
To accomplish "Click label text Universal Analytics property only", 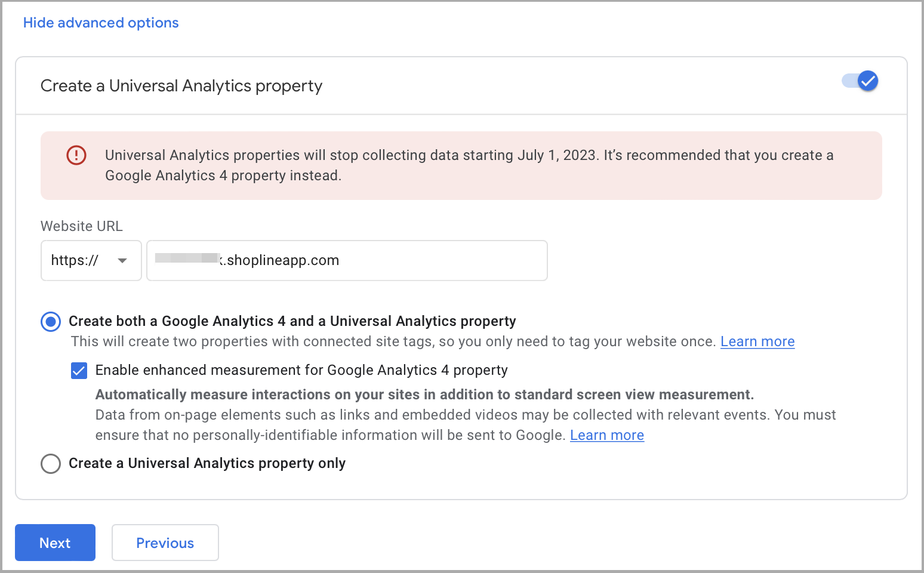I will click(x=237, y=463).
